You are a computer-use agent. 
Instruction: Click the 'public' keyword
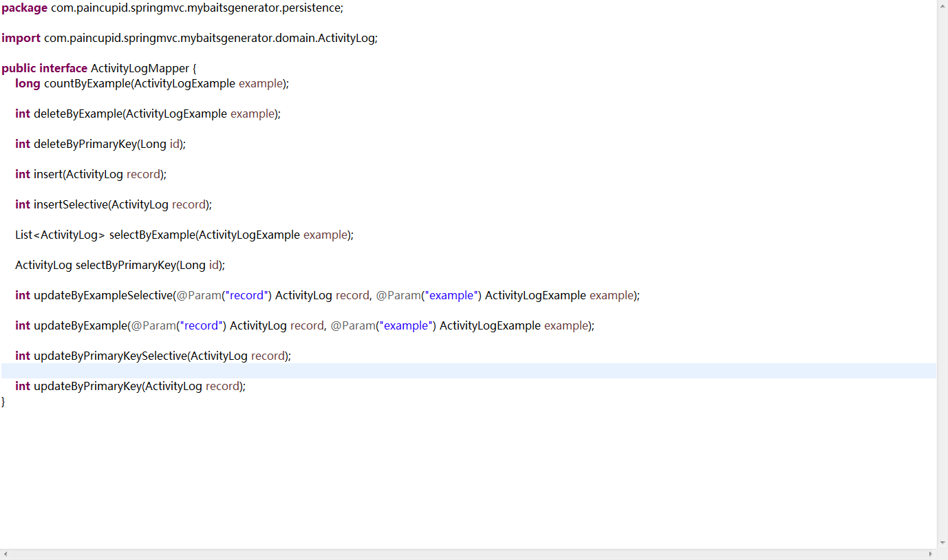(19, 69)
